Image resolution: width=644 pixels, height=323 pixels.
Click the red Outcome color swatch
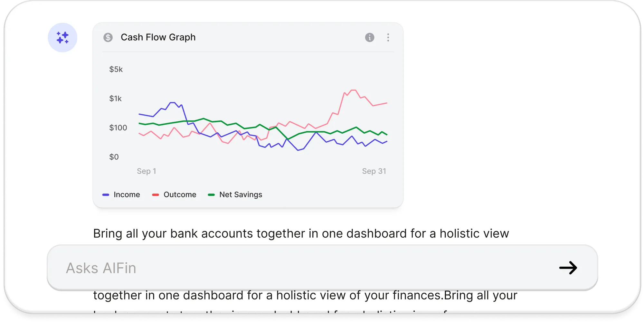point(156,195)
